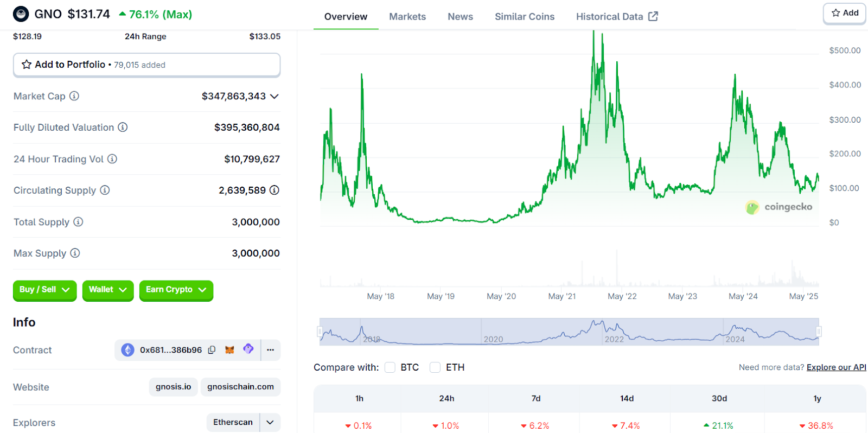Click the 2022 marker in the range navigator
The width and height of the screenshot is (868, 433).
pos(614,339)
